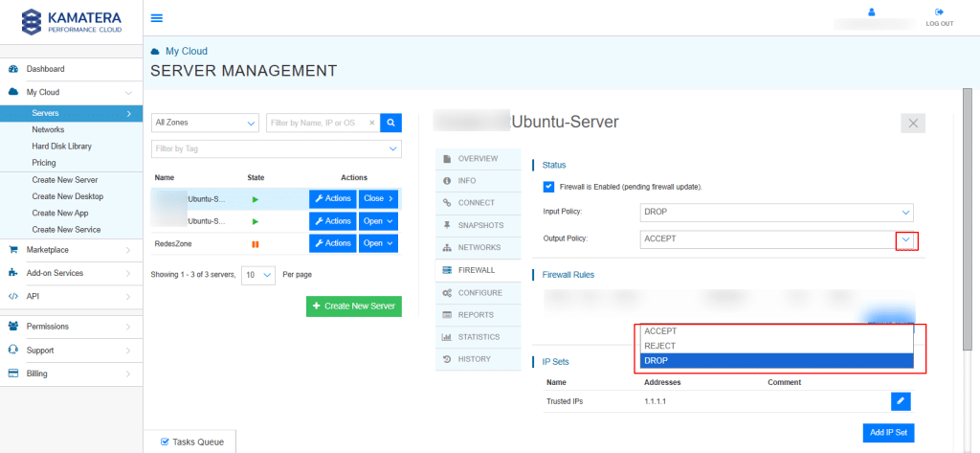Open the Tasks Queue panel
This screenshot has height=453, width=980.
(192, 442)
